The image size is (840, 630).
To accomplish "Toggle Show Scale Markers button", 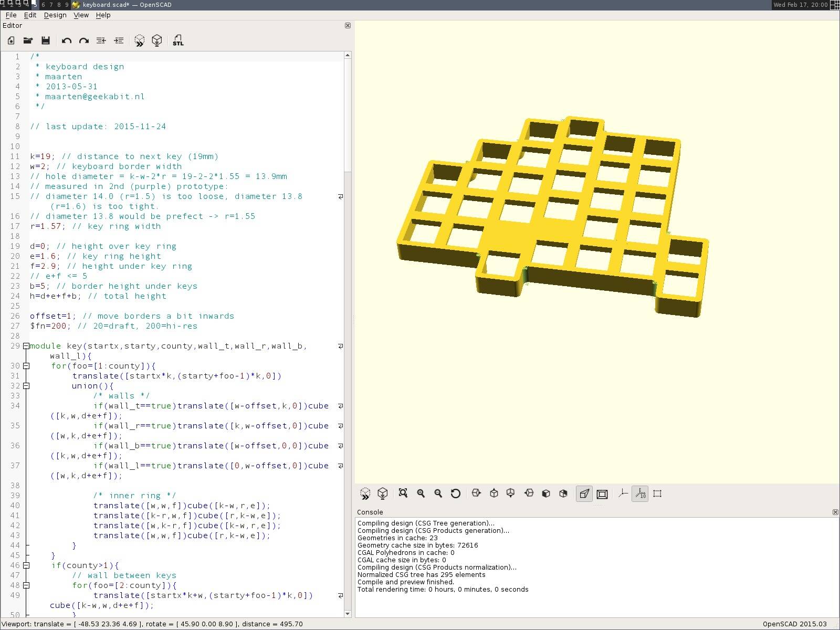I will (x=640, y=493).
